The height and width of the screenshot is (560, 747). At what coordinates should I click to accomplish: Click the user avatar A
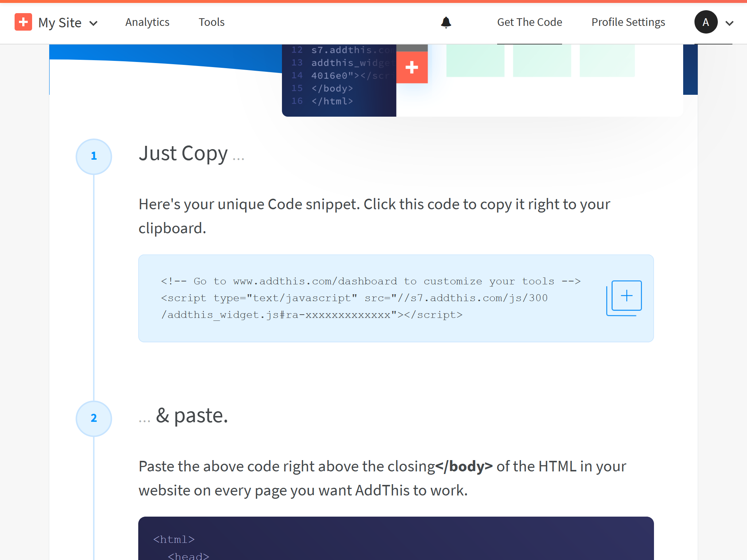click(706, 22)
